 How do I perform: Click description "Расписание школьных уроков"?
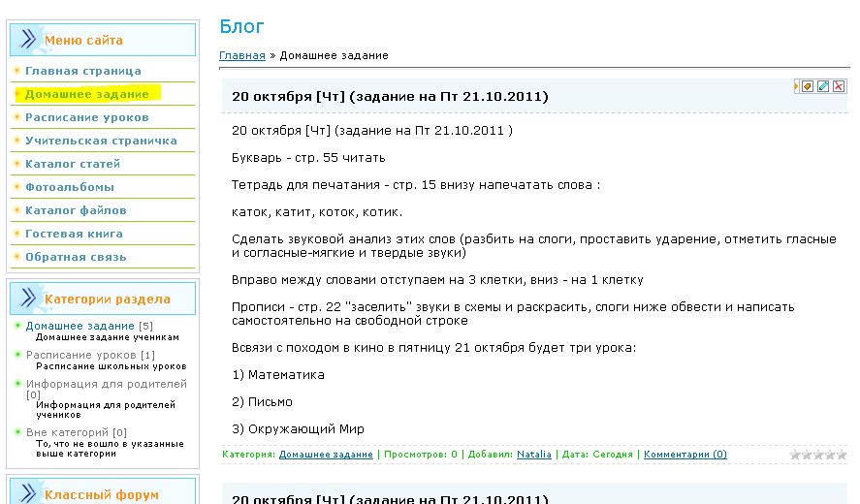point(111,366)
